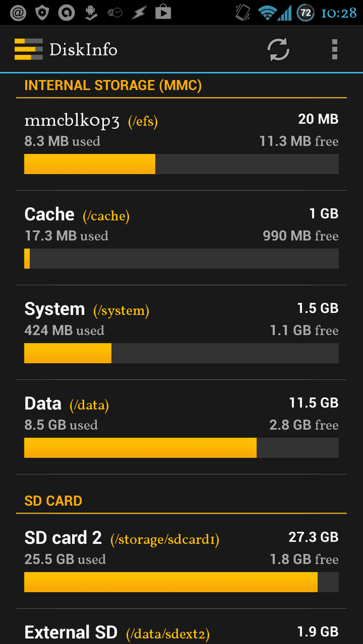
Task: Tap the lightning bolt notification icon
Action: point(139,13)
